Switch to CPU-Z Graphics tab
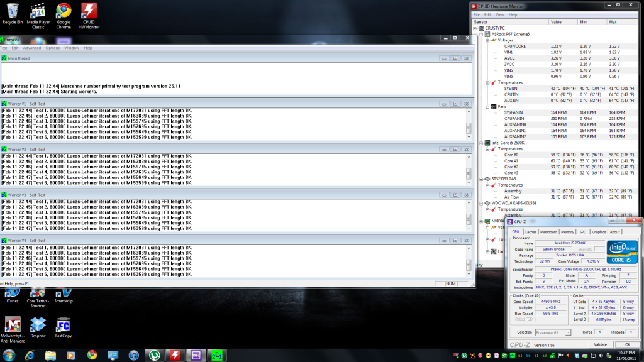 point(599,232)
